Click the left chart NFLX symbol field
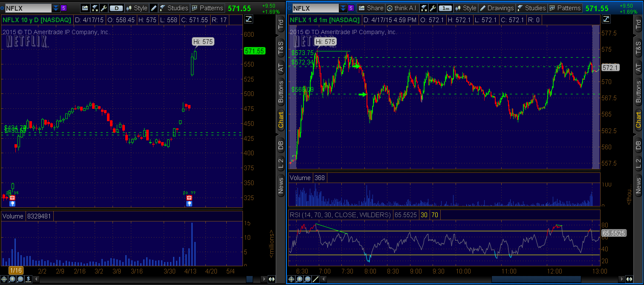Viewport: 644px width, 285px height. click(x=28, y=8)
